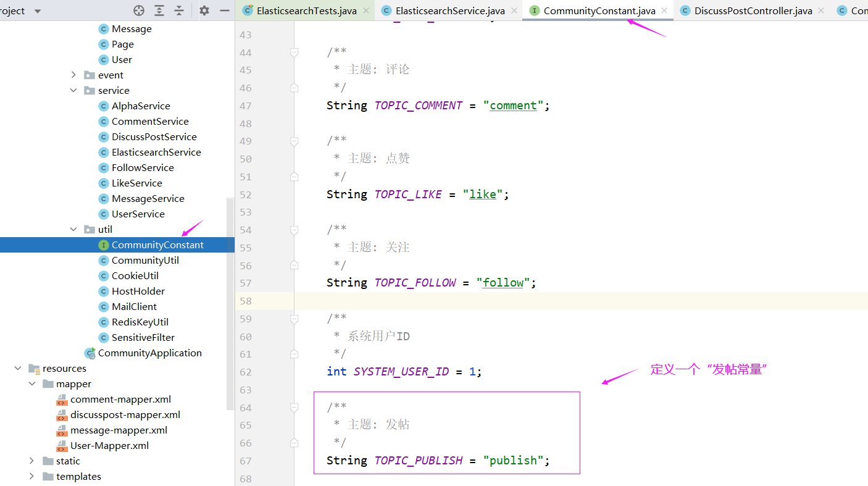This screenshot has height=486, width=868.
Task: Switch to DiscussPostController.java tab
Action: click(753, 10)
